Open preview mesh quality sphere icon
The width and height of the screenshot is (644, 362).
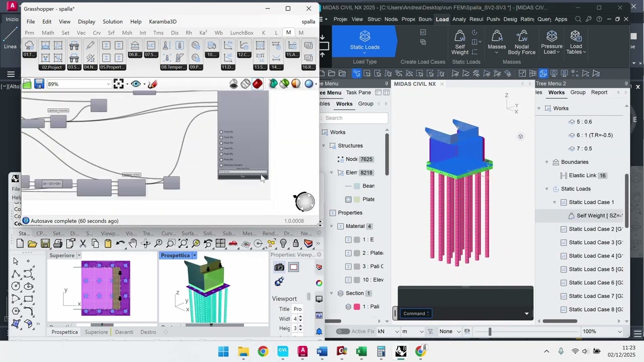coord(309,84)
